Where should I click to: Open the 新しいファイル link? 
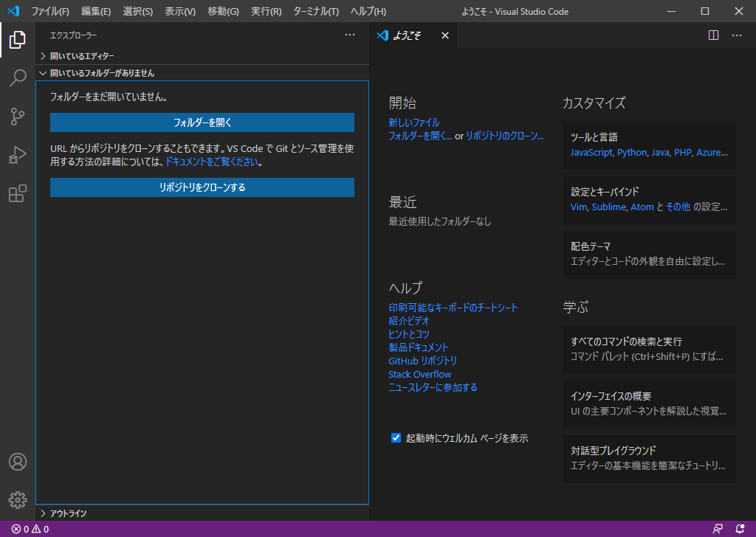414,122
